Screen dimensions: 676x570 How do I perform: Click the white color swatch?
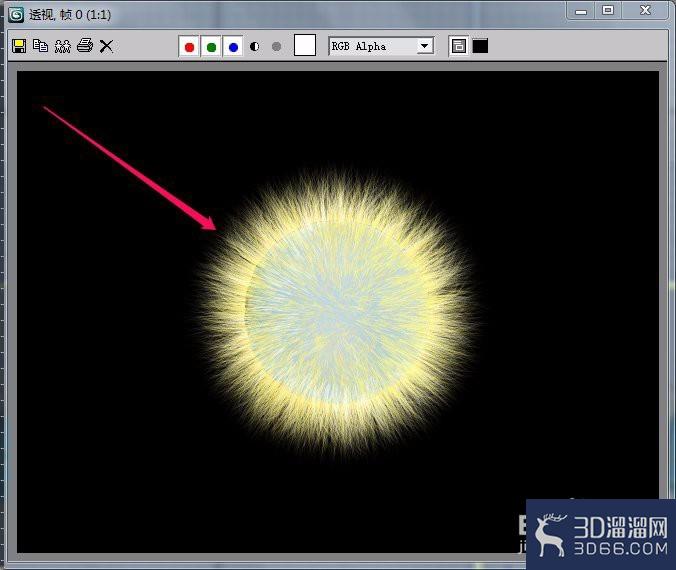pos(305,45)
